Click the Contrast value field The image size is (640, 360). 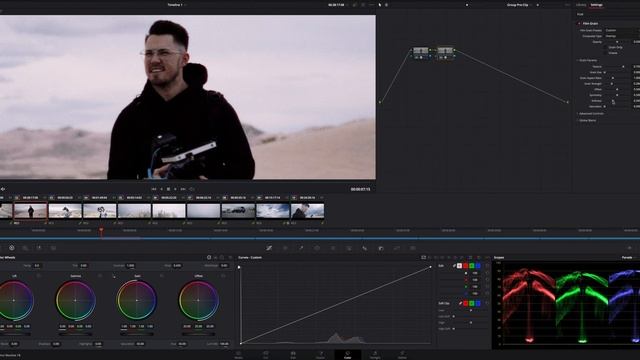pyautogui.click(x=131, y=266)
